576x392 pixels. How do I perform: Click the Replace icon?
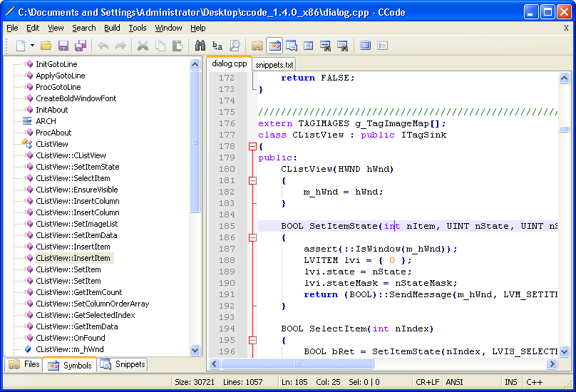coord(217,46)
